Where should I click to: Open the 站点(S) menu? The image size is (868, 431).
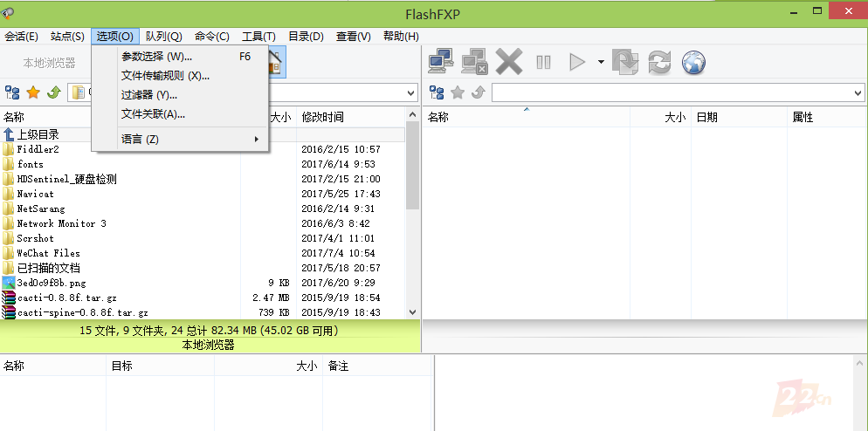(x=67, y=37)
